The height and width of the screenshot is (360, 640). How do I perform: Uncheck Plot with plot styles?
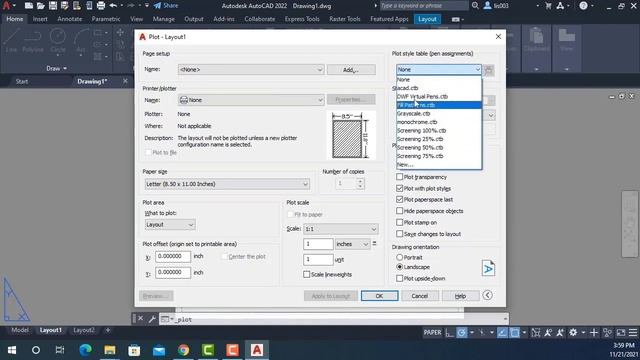(400, 188)
